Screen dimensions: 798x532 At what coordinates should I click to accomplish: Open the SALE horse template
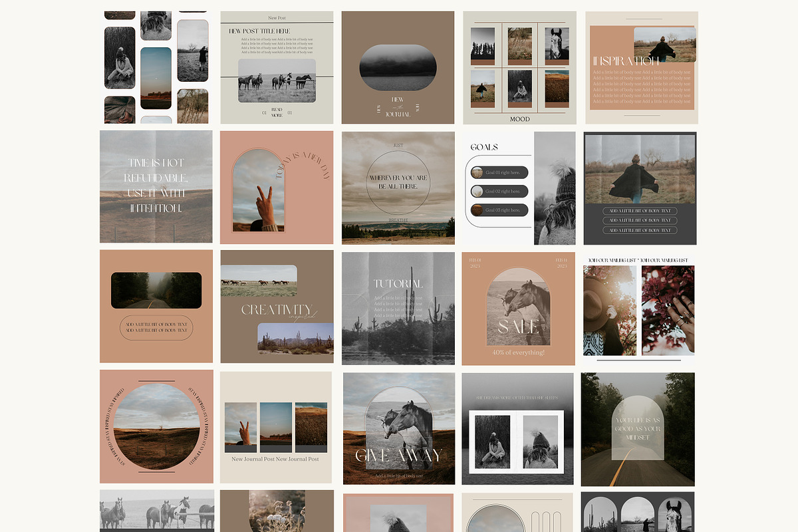(x=518, y=309)
